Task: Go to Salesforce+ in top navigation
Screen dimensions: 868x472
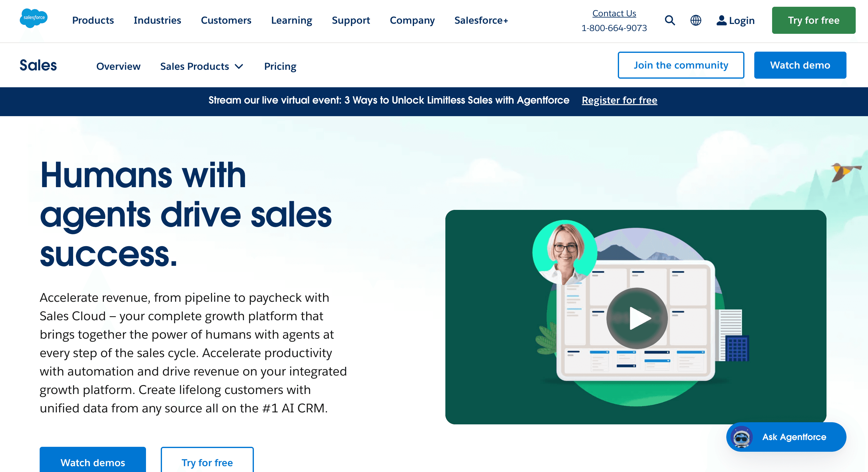Action: tap(481, 20)
